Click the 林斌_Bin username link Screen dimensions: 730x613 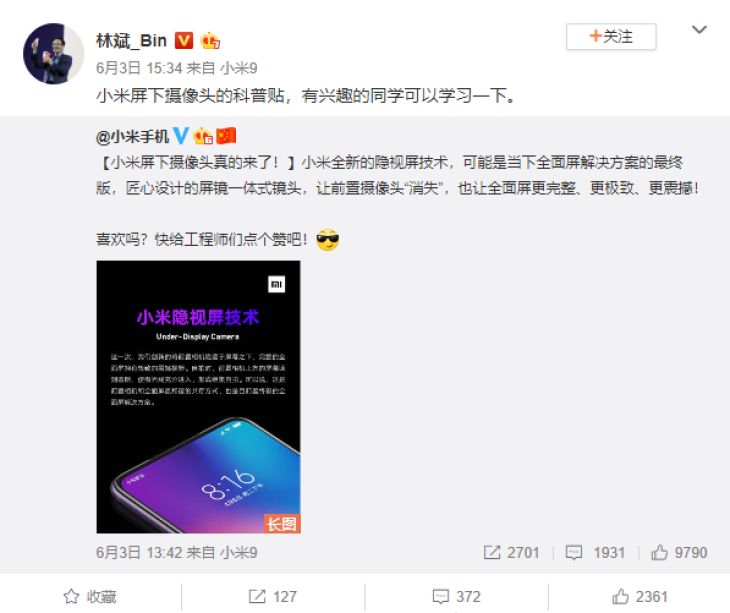click(131, 41)
